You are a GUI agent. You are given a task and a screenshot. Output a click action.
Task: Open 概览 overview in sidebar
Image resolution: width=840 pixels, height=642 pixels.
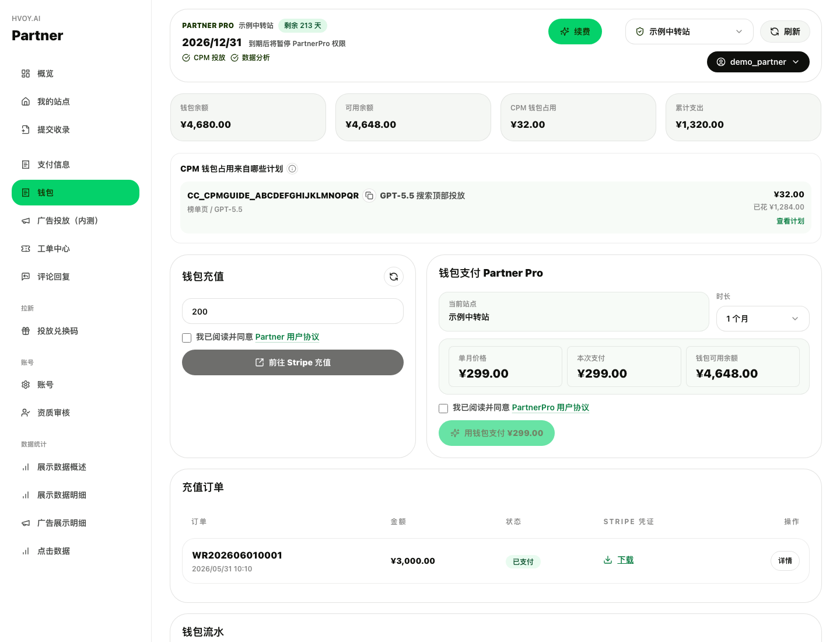[75, 74]
